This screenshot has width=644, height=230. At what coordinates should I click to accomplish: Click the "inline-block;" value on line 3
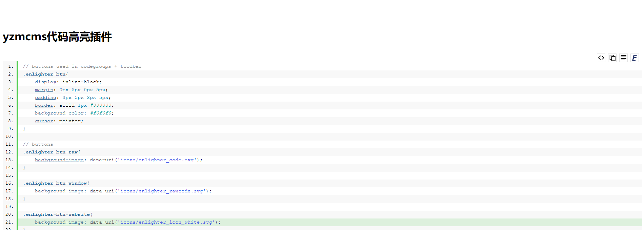click(82, 82)
